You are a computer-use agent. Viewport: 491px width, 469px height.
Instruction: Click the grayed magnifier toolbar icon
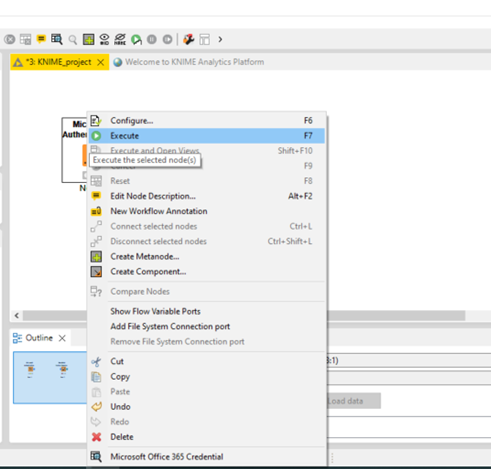[x=73, y=40]
